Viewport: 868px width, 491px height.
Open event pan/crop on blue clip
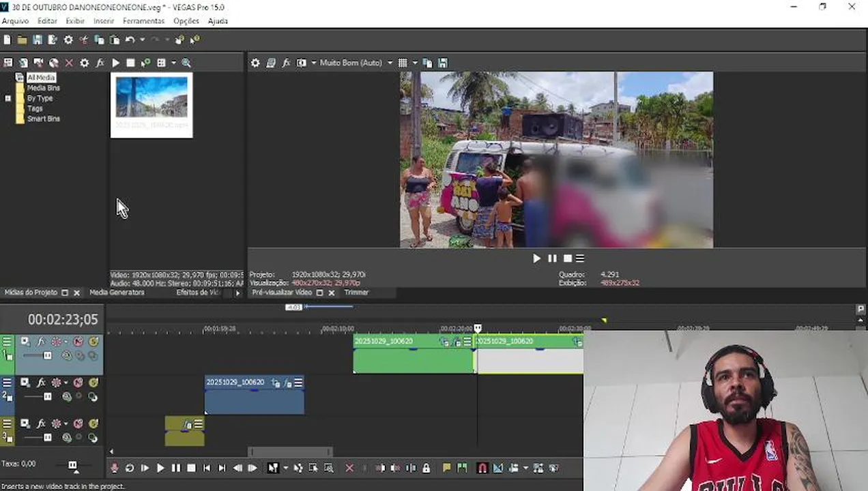pos(276,383)
